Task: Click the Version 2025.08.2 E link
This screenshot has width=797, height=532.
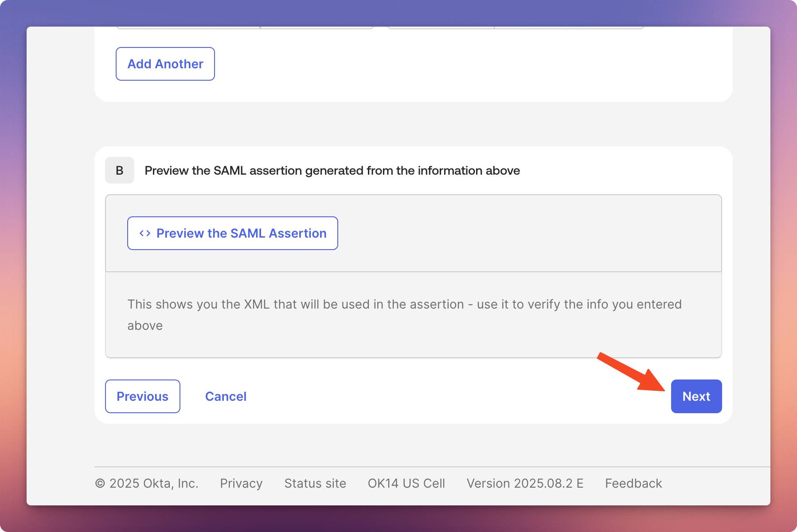Action: point(525,483)
